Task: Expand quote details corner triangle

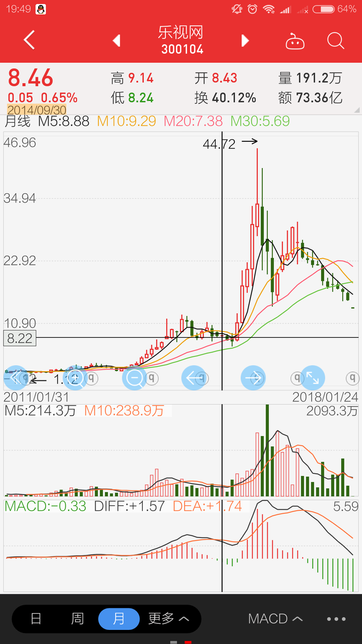Action: [356, 110]
